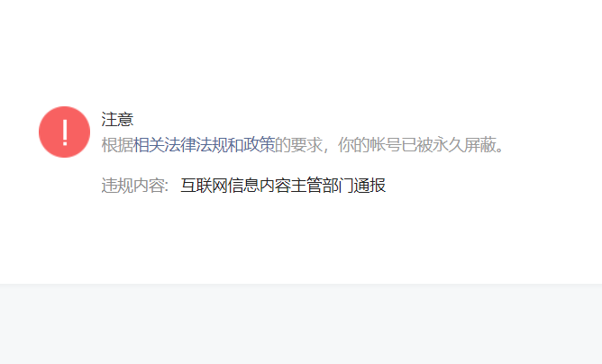602x364 pixels.
Task: Click 法规和 in the middle of the link
Action: click(x=220, y=145)
